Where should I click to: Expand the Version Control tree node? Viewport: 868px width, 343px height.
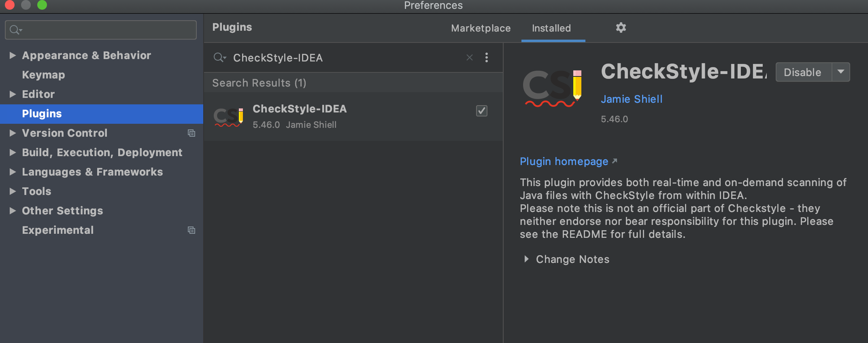(13, 133)
